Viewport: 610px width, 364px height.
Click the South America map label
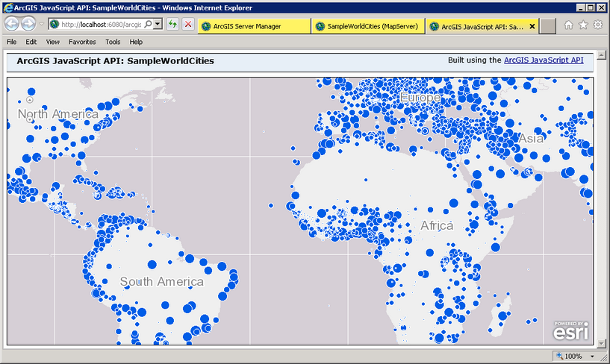[x=161, y=281]
